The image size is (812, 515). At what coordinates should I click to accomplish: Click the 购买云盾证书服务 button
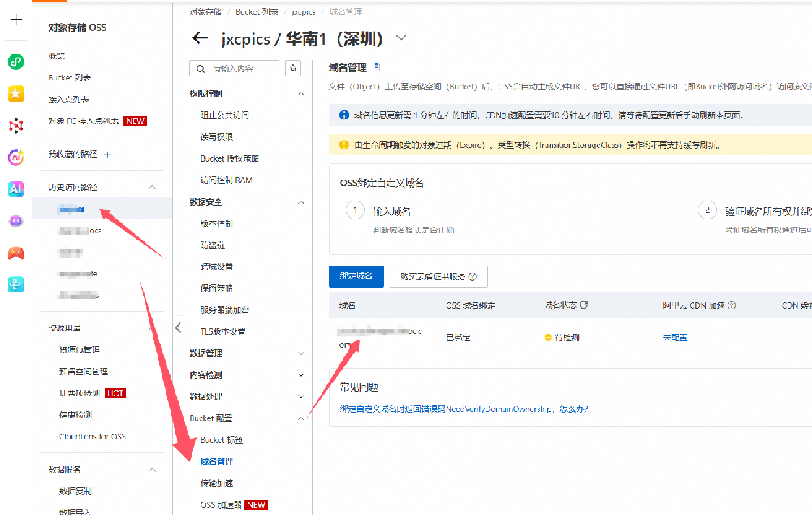tap(438, 277)
